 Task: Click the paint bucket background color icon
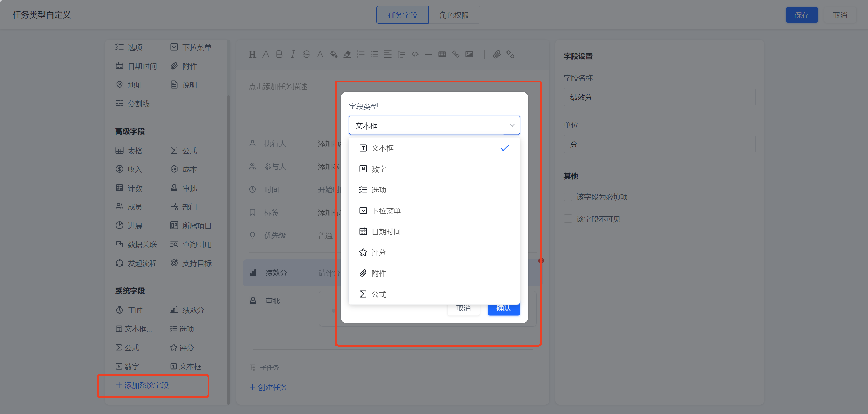coord(334,54)
